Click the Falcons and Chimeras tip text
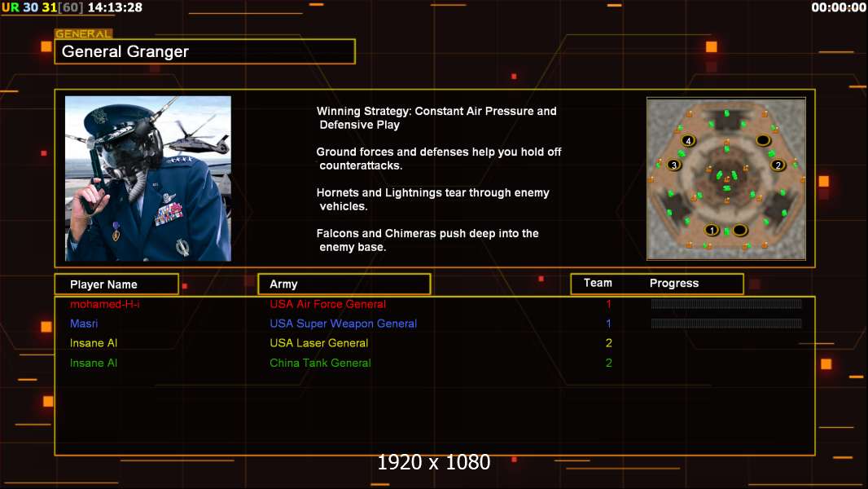Image resolution: width=868 pixels, height=489 pixels. coord(427,240)
